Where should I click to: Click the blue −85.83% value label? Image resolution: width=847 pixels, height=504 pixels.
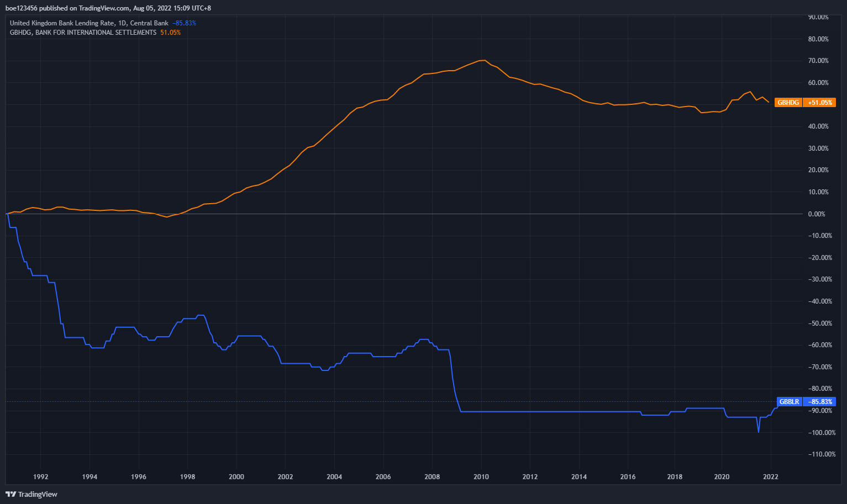pyautogui.click(x=819, y=402)
